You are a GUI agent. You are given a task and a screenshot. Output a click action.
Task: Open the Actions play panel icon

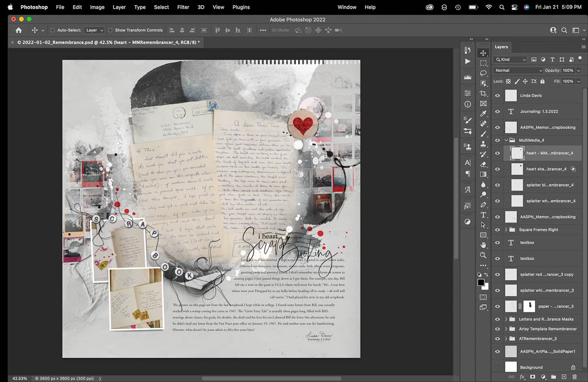tap(467, 61)
